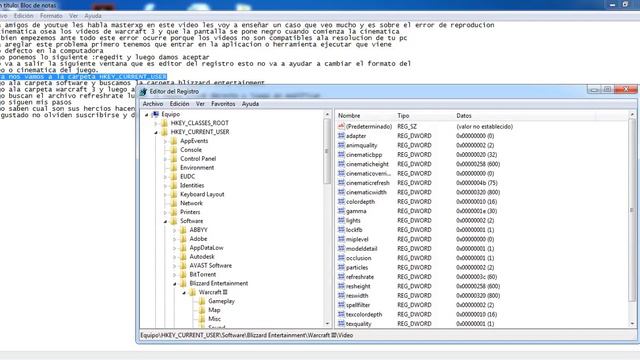Screen dimensions: 640x360
Task: Expand the Autodesk node arrow
Action: (175, 257)
